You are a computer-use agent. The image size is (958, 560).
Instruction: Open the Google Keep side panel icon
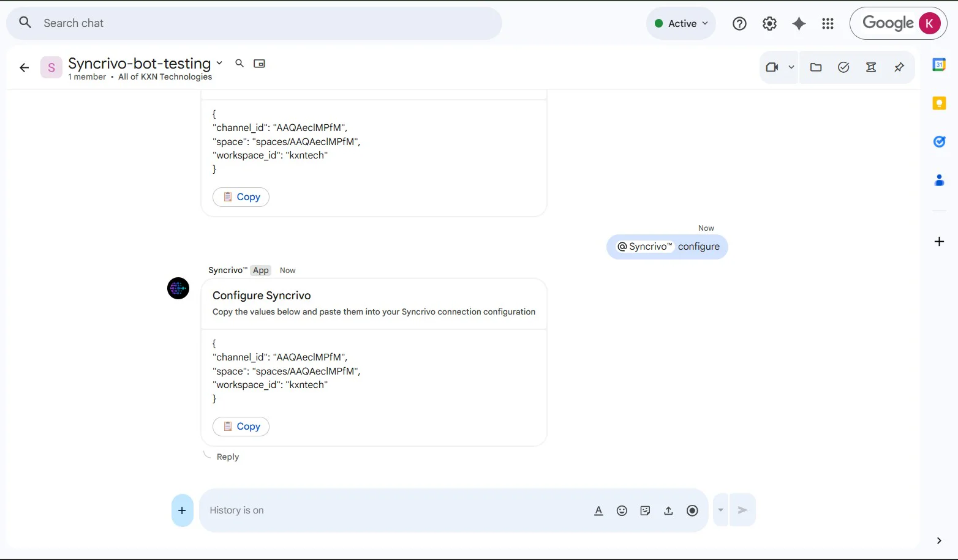click(x=939, y=103)
